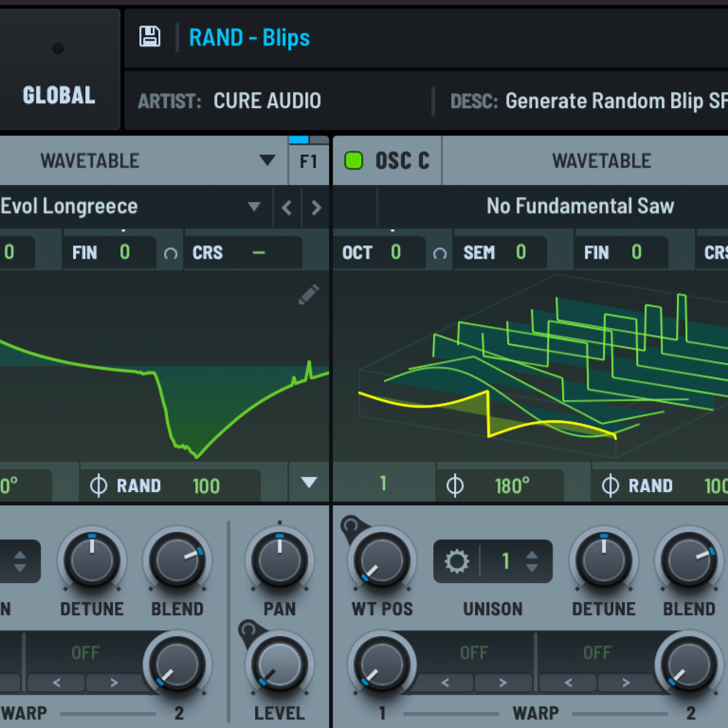This screenshot has height=728, width=728.
Task: Click the link icon between FIN and CRS
Action: (x=171, y=253)
